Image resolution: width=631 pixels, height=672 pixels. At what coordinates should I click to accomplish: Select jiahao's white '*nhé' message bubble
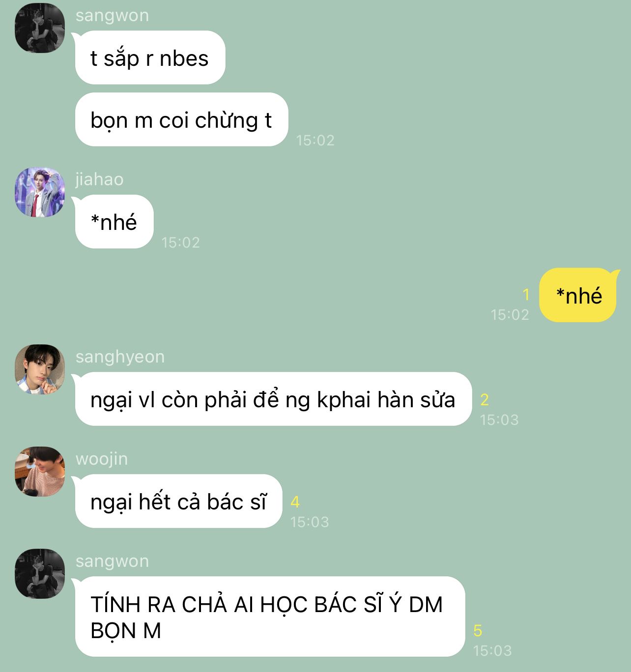tap(114, 222)
